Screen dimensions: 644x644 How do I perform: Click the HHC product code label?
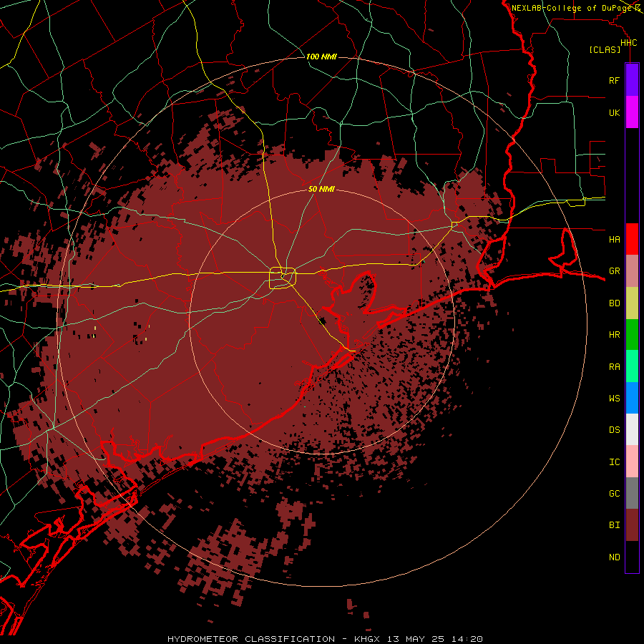pos(628,43)
